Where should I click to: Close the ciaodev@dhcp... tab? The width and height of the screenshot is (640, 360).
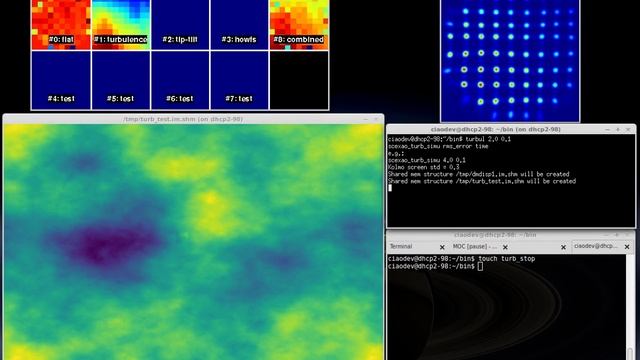pyautogui.click(x=627, y=247)
